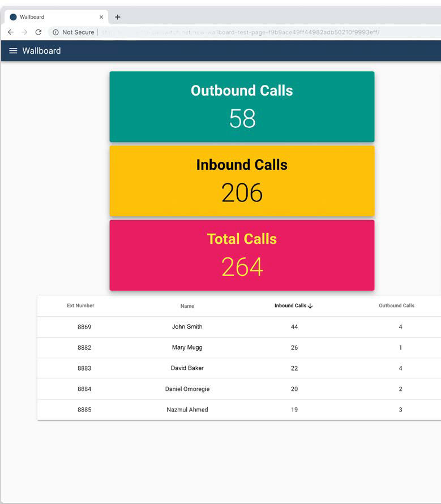Screen dimensions: 441x504
Task: Select the Wallboard browser tab
Action: tap(51, 17)
